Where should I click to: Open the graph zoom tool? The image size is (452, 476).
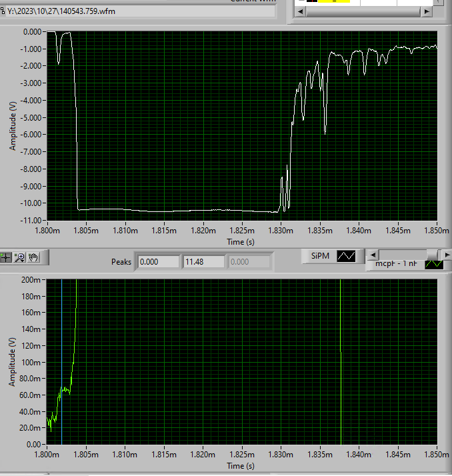coord(20,258)
